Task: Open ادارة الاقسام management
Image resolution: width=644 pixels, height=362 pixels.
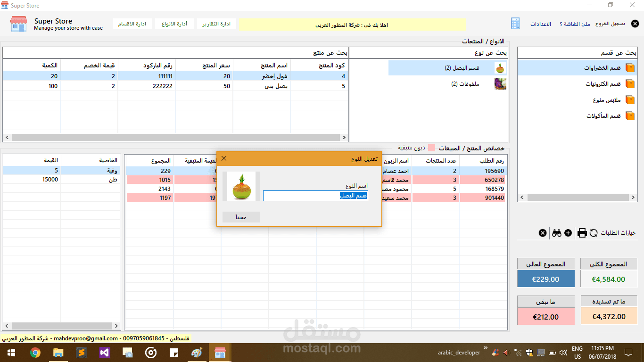Action: coord(132,24)
